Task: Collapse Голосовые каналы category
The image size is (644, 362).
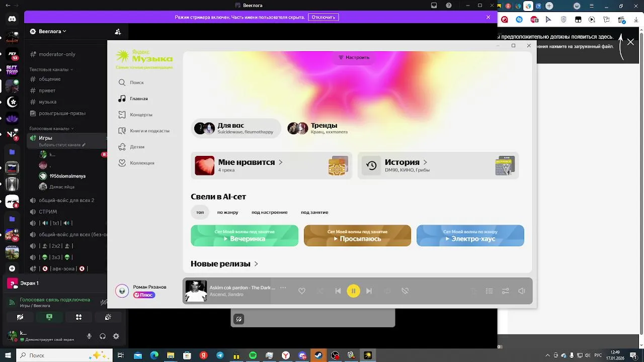Action: point(51,129)
